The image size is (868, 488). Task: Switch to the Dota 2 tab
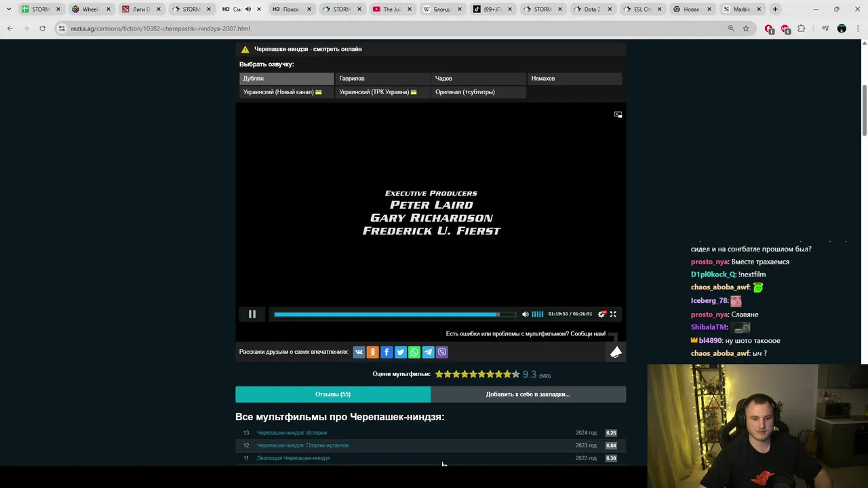point(592,9)
